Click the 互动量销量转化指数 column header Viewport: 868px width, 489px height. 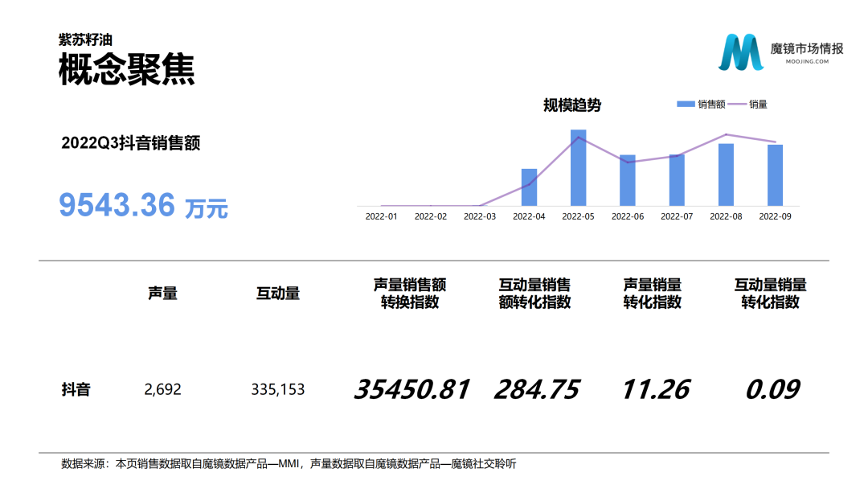(x=770, y=294)
